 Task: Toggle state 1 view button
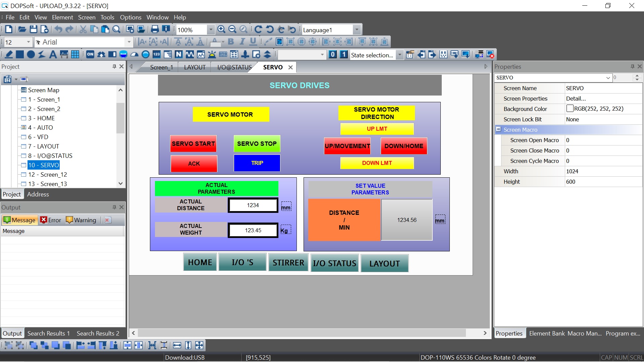tap(344, 54)
